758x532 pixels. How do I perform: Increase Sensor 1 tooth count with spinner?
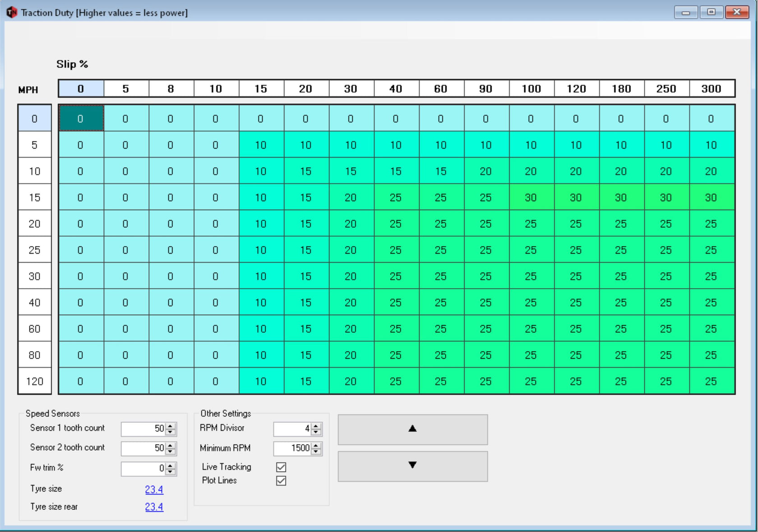click(x=171, y=426)
